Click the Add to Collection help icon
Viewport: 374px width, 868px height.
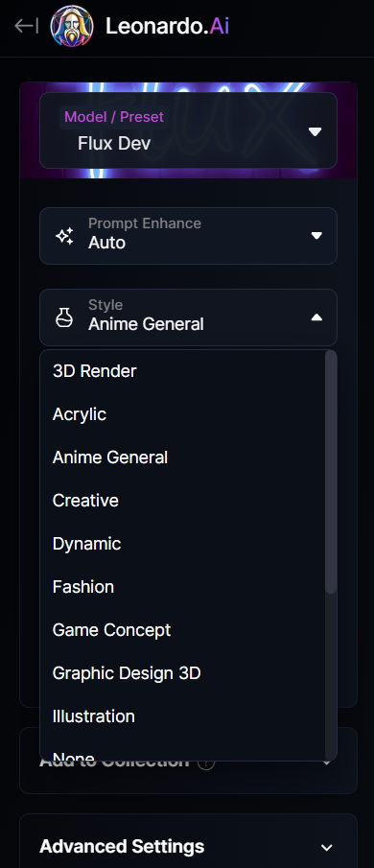pyautogui.click(x=206, y=762)
